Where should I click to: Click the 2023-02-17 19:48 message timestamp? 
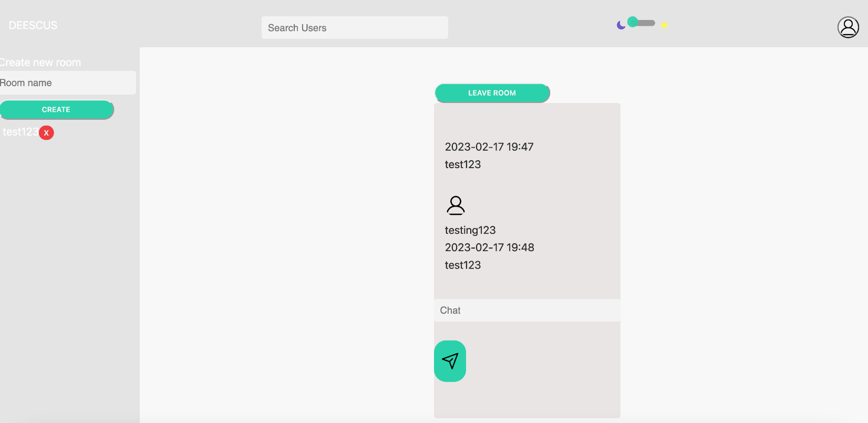point(490,247)
